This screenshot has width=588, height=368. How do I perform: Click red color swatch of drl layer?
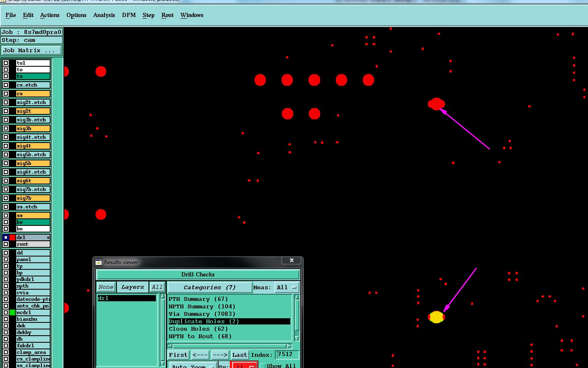tap(12, 237)
